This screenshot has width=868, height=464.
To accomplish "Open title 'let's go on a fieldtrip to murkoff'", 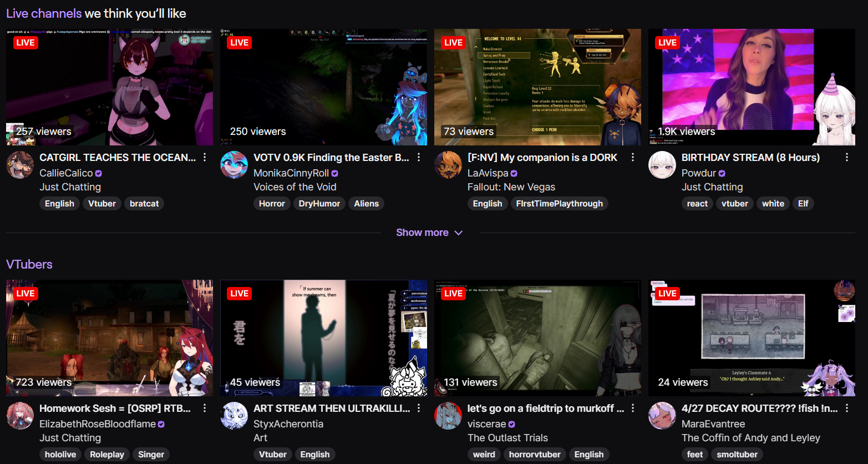I will (546, 408).
